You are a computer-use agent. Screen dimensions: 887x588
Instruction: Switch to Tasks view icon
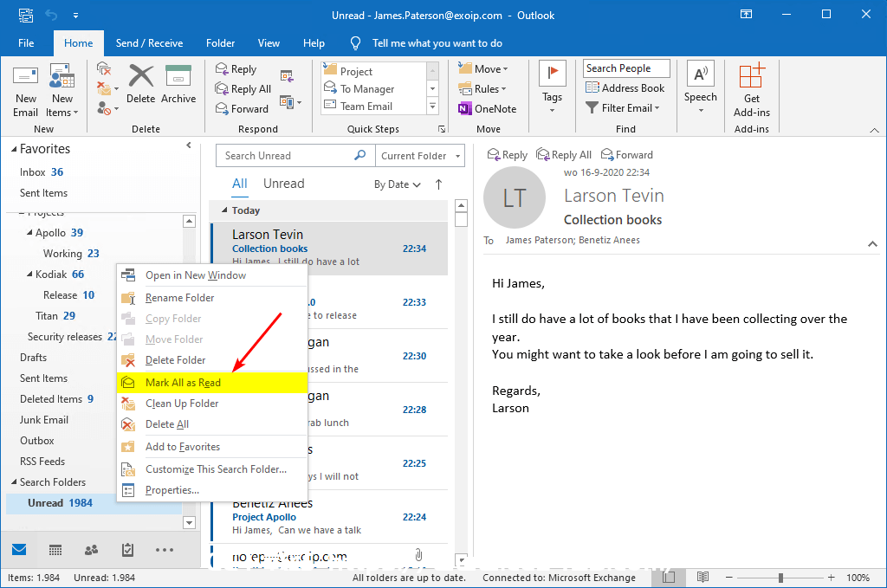click(128, 550)
